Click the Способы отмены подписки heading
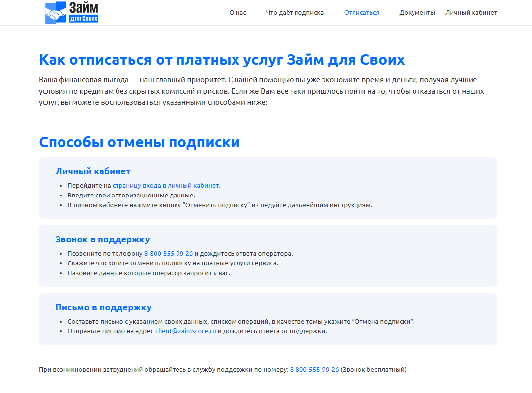This screenshot has width=532, height=393. pos(139,142)
